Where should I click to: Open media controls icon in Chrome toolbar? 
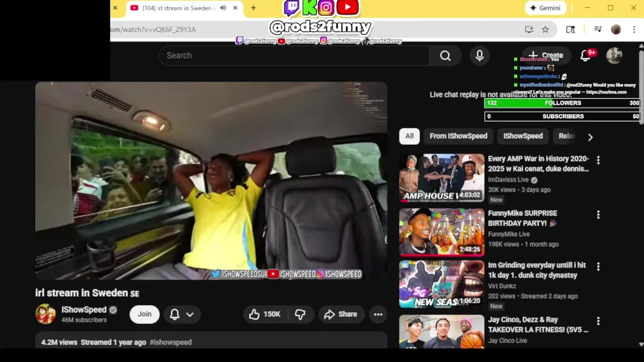(x=598, y=30)
